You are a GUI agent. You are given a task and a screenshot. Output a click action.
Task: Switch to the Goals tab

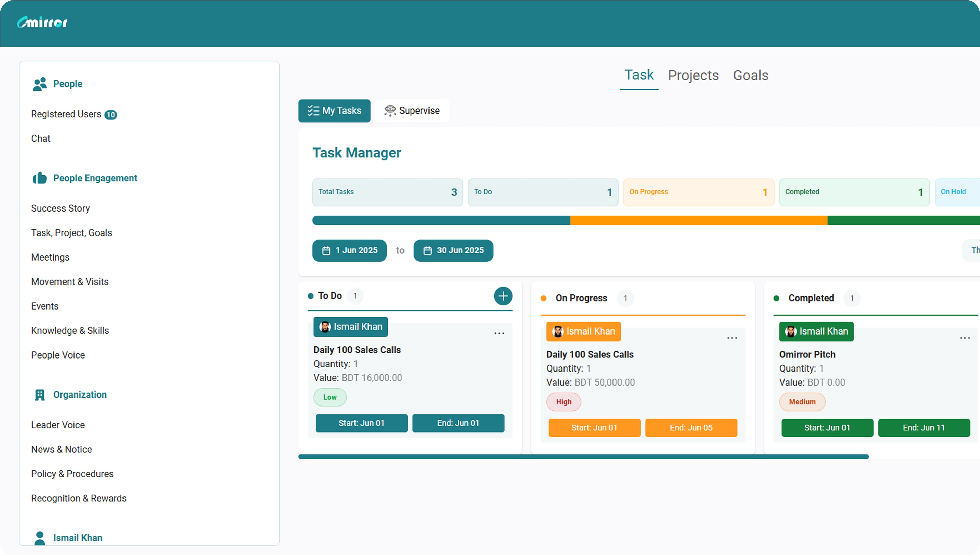(x=751, y=75)
